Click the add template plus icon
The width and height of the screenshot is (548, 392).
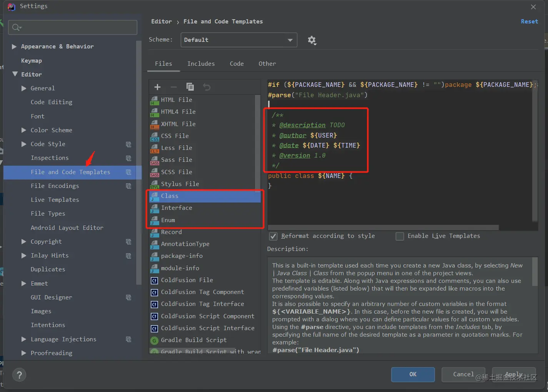[x=157, y=87]
